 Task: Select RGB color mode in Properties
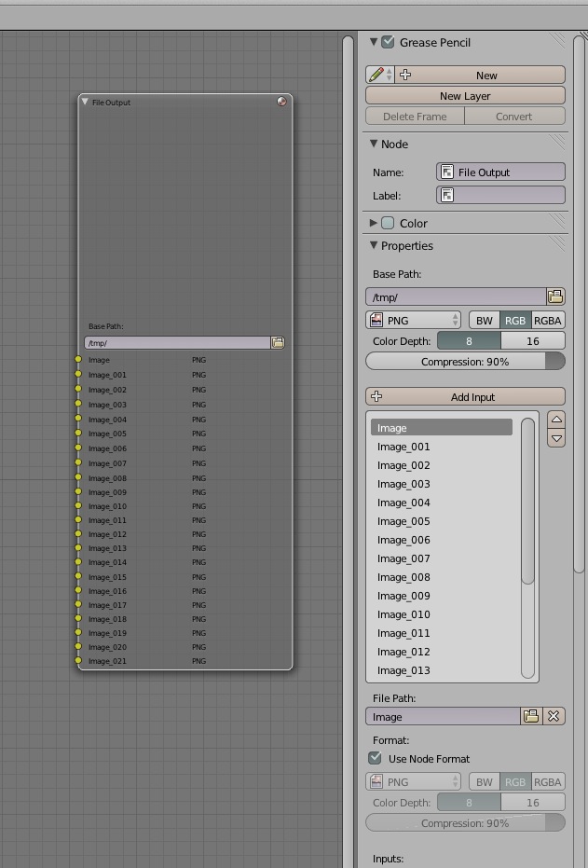515,321
